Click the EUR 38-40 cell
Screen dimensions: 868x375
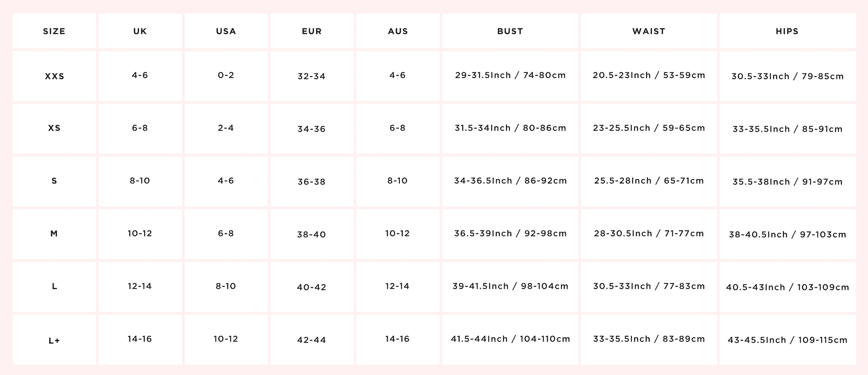311,234
